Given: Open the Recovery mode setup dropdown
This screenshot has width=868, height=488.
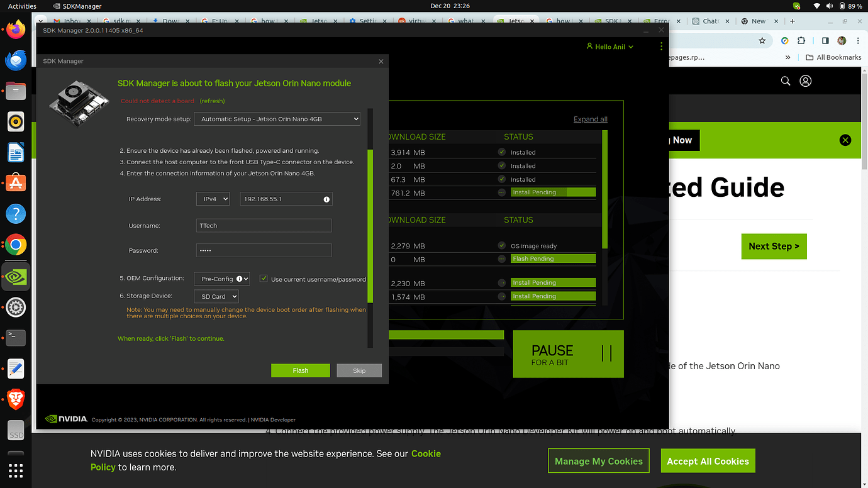Looking at the screenshot, I should (277, 118).
